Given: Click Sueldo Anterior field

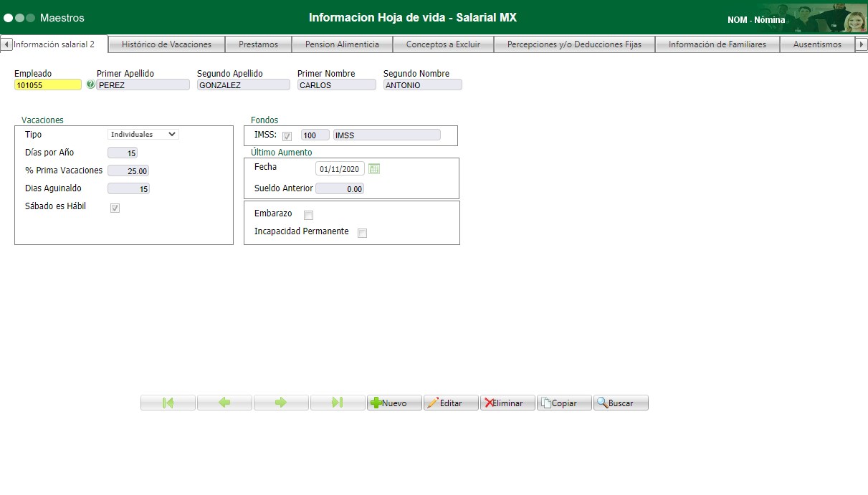Looking at the screenshot, I should tap(340, 189).
